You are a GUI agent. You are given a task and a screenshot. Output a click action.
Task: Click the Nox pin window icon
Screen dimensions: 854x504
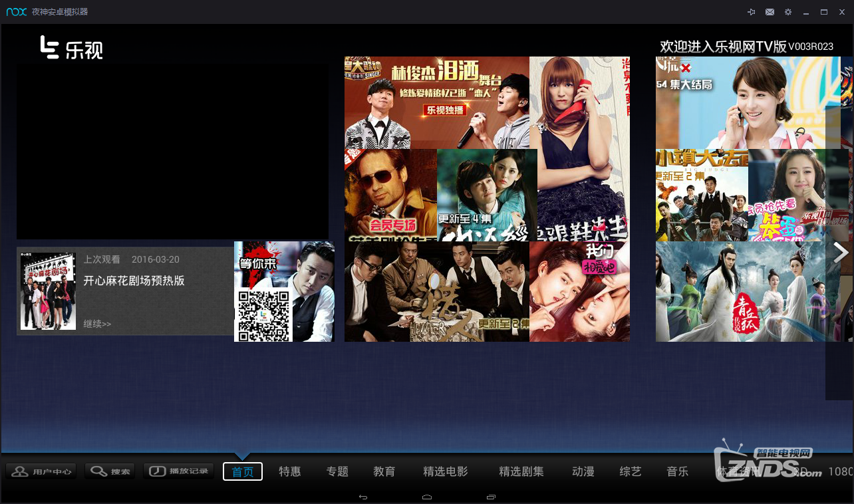tap(752, 12)
